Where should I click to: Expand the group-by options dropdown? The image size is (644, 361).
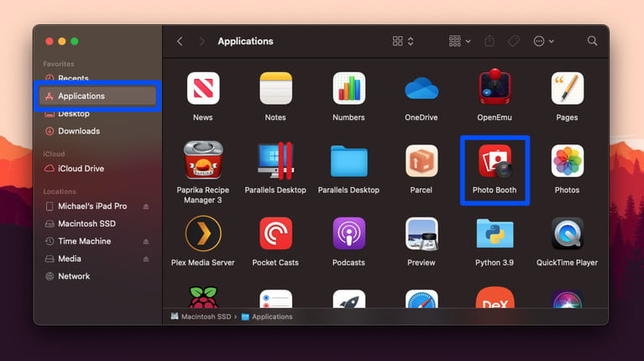(x=459, y=41)
